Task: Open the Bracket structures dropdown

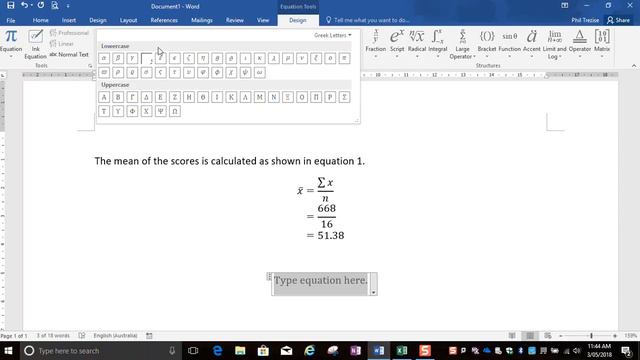Action: tap(487, 44)
